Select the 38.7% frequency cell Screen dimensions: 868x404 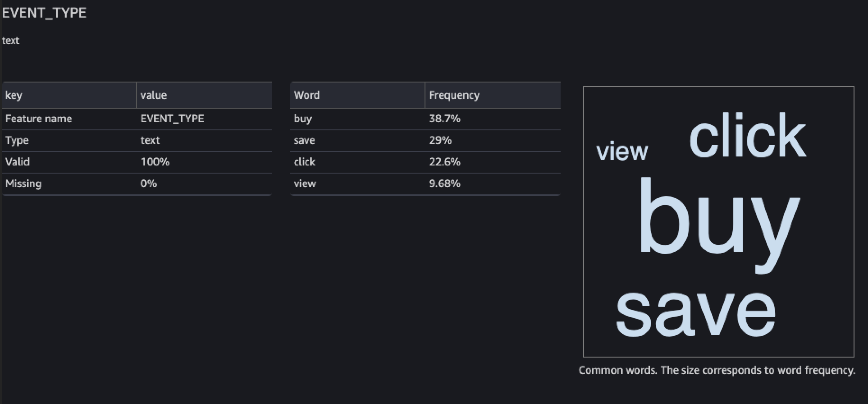point(445,119)
